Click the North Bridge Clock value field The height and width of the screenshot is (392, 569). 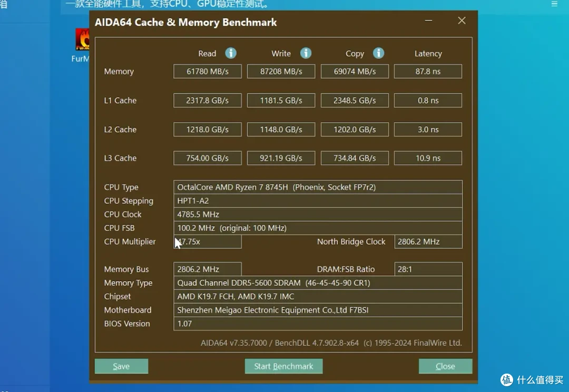coord(428,242)
